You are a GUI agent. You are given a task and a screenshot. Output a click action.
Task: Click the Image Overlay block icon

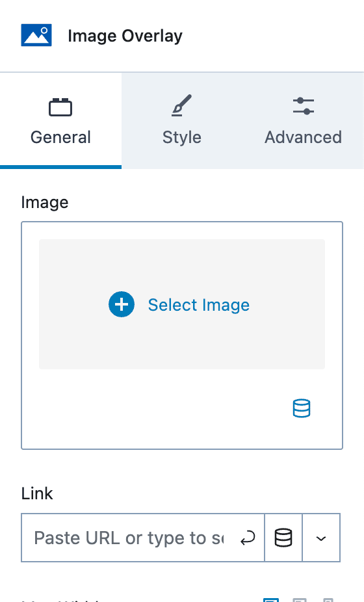point(36,35)
